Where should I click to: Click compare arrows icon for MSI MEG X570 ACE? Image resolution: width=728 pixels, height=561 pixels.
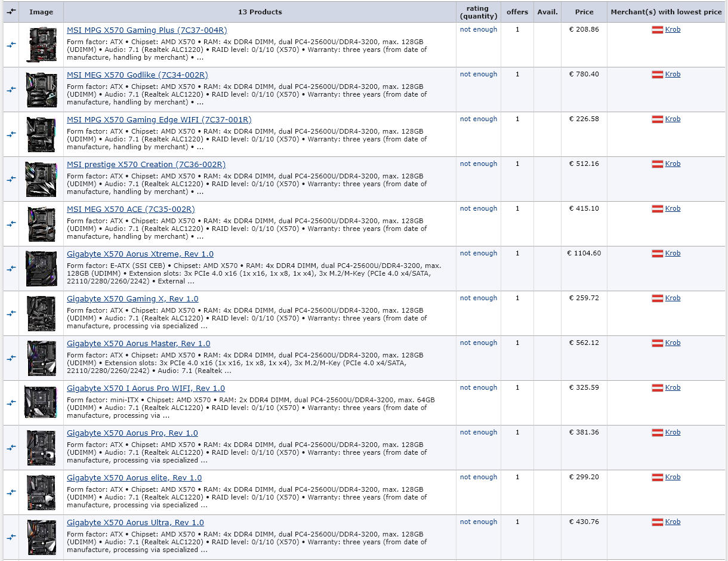click(11, 224)
